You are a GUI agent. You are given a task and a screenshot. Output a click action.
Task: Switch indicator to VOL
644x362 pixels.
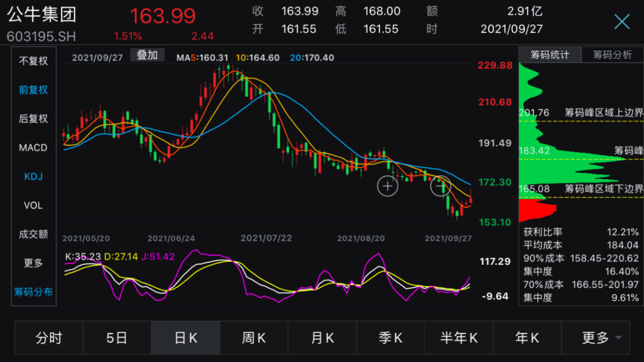point(33,205)
